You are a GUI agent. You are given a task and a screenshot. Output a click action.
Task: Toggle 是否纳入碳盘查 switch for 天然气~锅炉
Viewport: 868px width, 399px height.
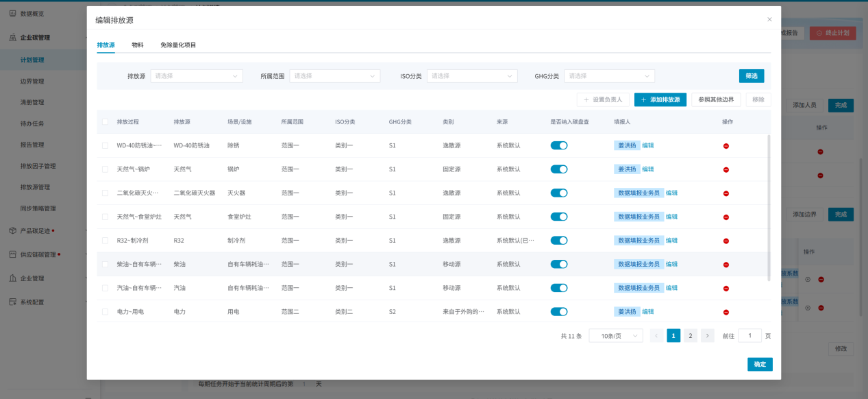coord(559,169)
